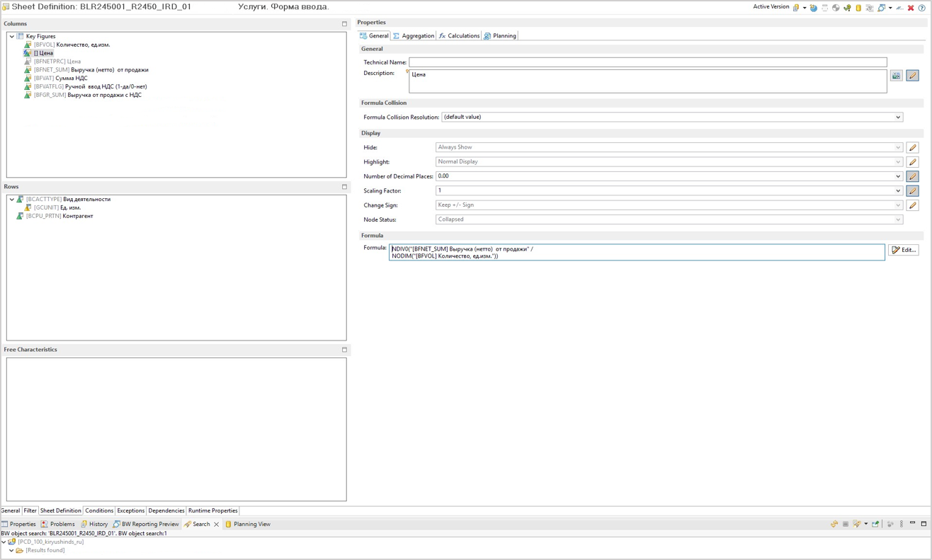Screen dimensions: 932x560
Task: Toggle the pencil override next to Description
Action: tap(913, 76)
